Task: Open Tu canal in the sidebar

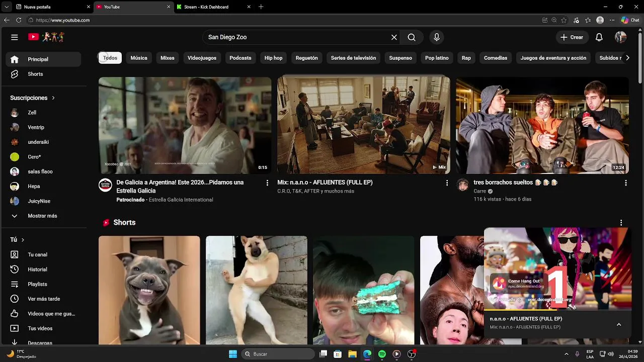Action: click(43, 255)
